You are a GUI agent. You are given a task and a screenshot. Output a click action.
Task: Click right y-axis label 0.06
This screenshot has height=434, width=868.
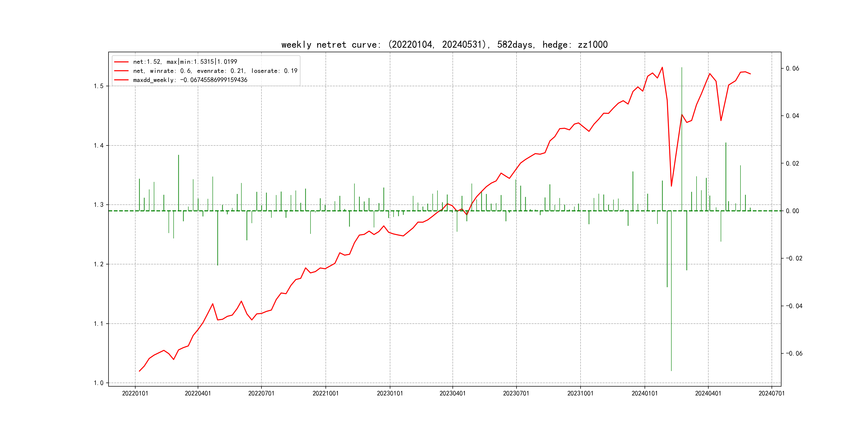coord(792,68)
